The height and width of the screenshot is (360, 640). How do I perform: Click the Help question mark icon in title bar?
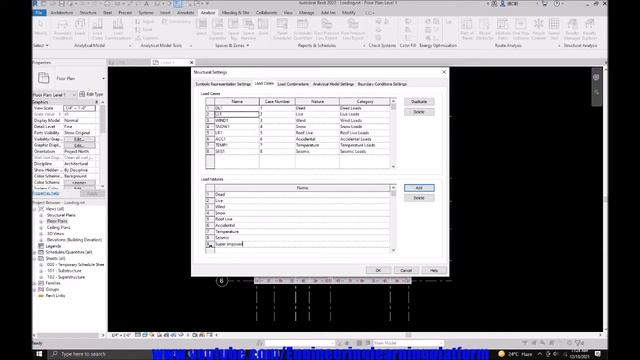tap(557, 4)
